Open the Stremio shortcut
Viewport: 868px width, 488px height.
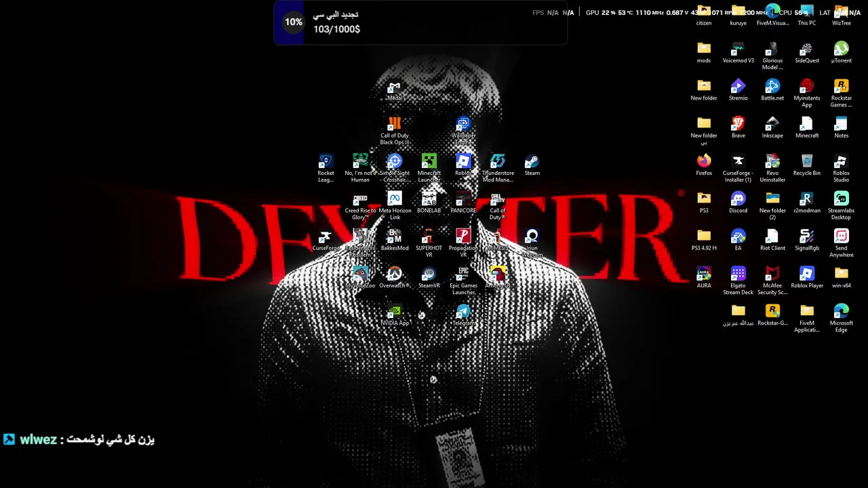coord(738,89)
